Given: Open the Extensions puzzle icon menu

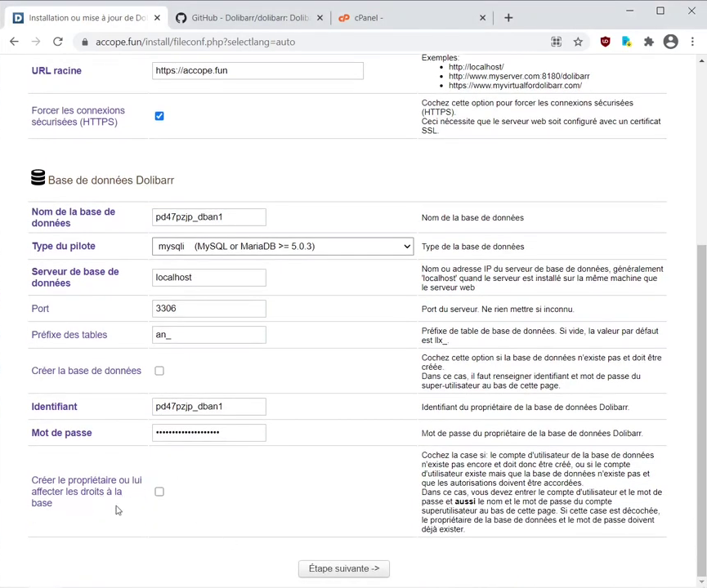Looking at the screenshot, I should [649, 42].
